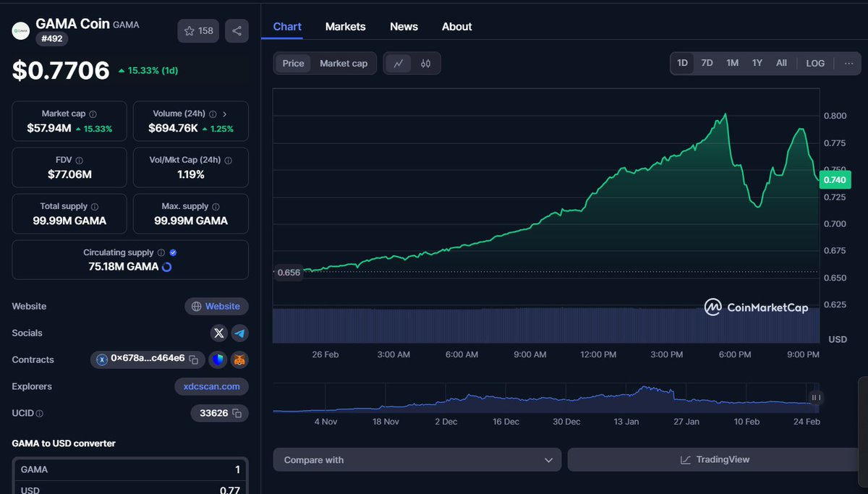The height and width of the screenshot is (494, 868).
Task: Select the 1M time range
Action: point(732,64)
